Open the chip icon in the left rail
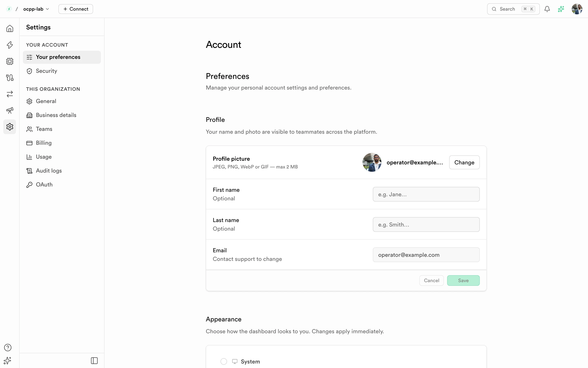 click(x=10, y=61)
